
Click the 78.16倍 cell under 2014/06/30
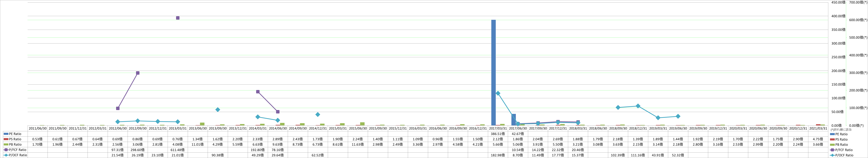click(278, 150)
